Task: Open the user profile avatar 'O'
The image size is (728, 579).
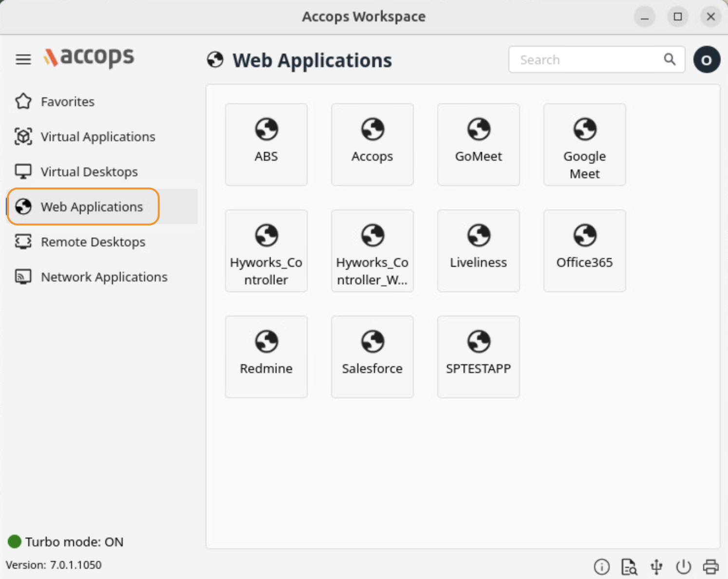Action: [707, 60]
